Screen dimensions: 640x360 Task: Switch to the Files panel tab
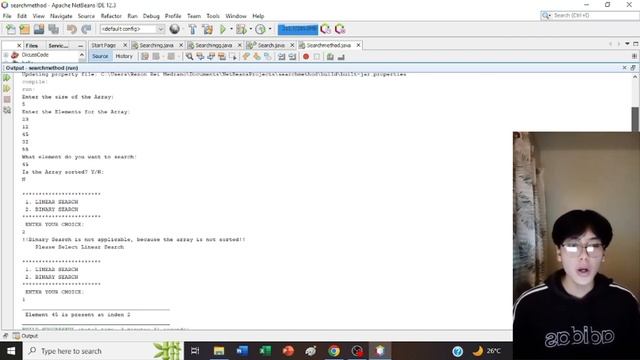(x=31, y=46)
